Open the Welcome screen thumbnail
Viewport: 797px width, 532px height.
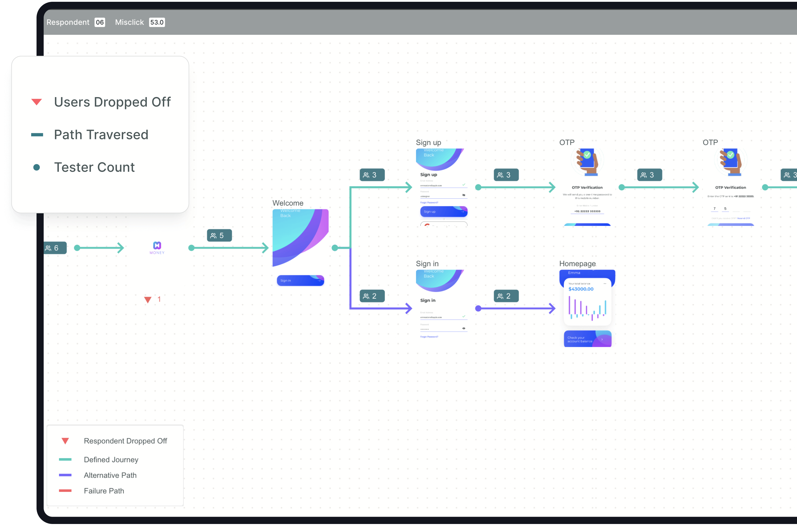[x=300, y=248]
